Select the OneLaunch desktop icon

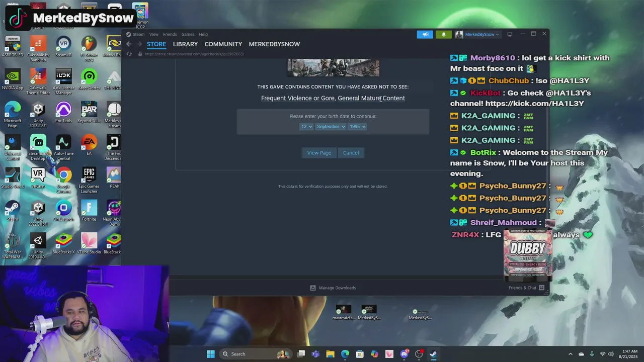[x=63, y=211]
